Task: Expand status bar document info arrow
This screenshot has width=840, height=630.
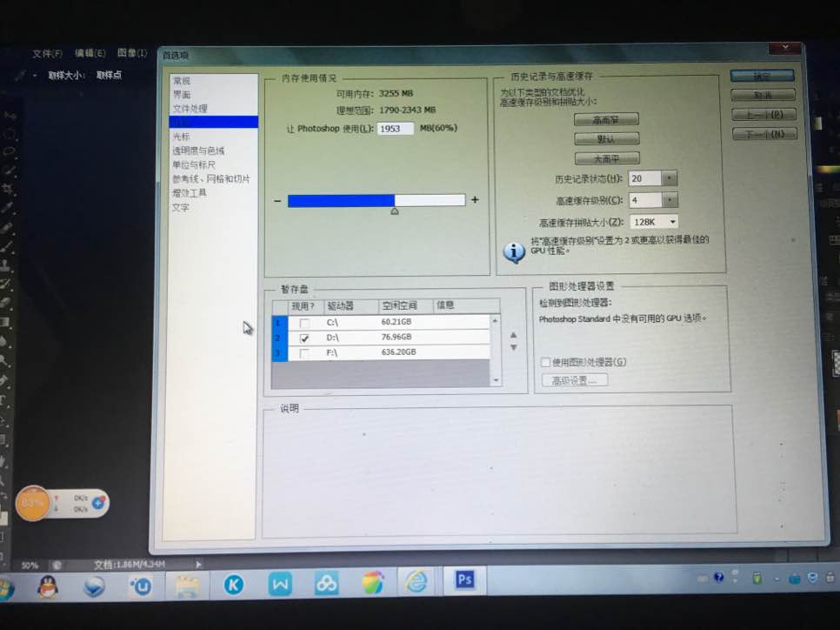Action: [x=198, y=564]
